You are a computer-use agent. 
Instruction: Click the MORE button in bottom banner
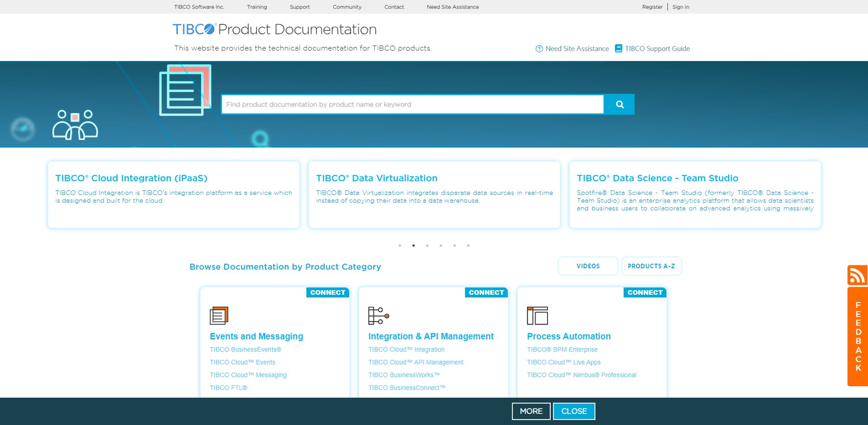(531, 411)
